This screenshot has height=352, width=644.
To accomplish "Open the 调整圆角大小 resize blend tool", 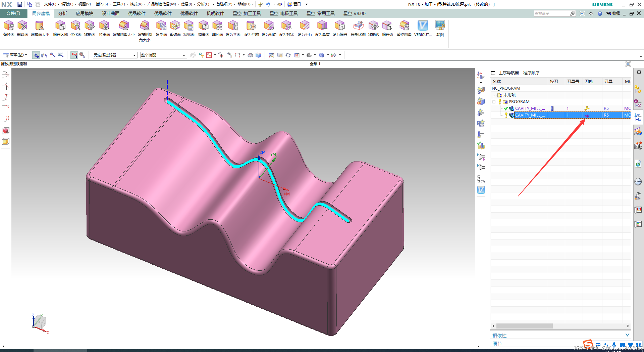I will (x=124, y=28).
